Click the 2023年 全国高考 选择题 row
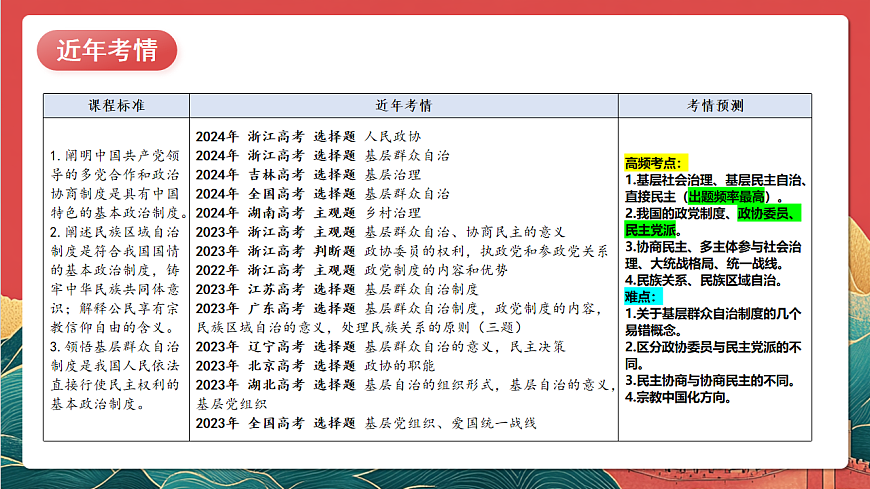The height and width of the screenshot is (489, 870). click(366, 424)
